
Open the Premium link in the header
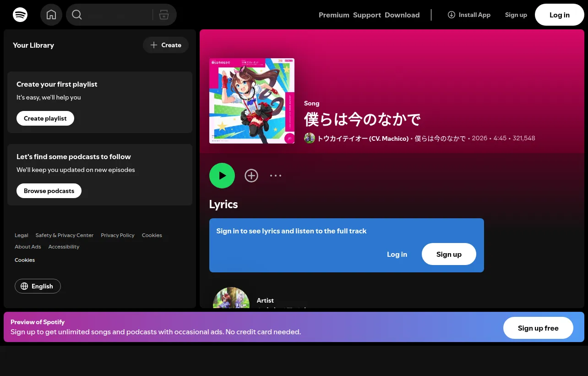[x=334, y=15]
